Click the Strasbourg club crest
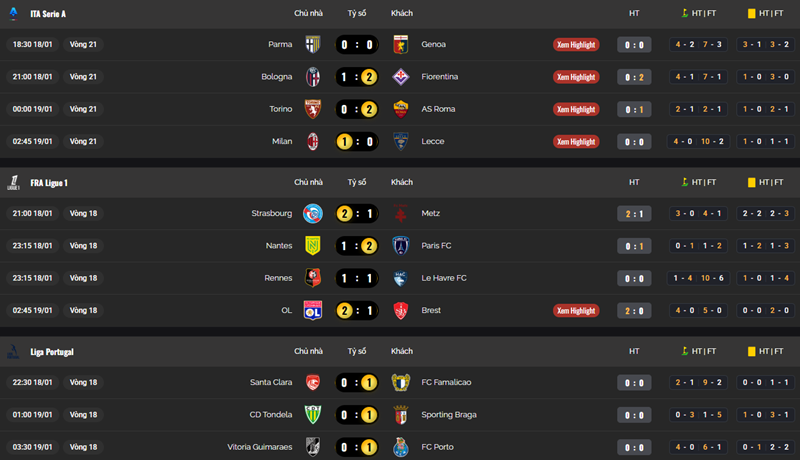Image resolution: width=800 pixels, height=460 pixels. coord(312,214)
